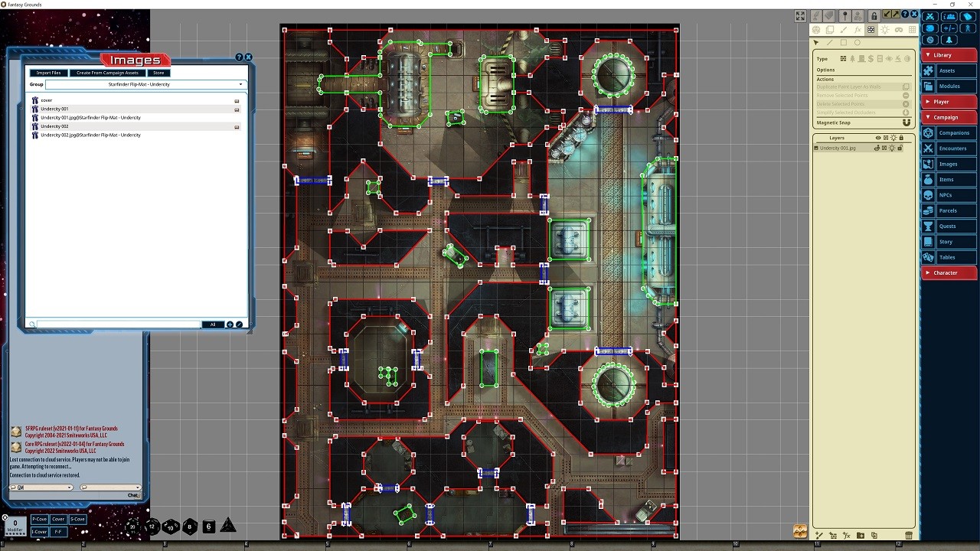This screenshot has height=551, width=980.
Task: Open the Effects (fx) mode on image toolbar
Action: pos(857,29)
